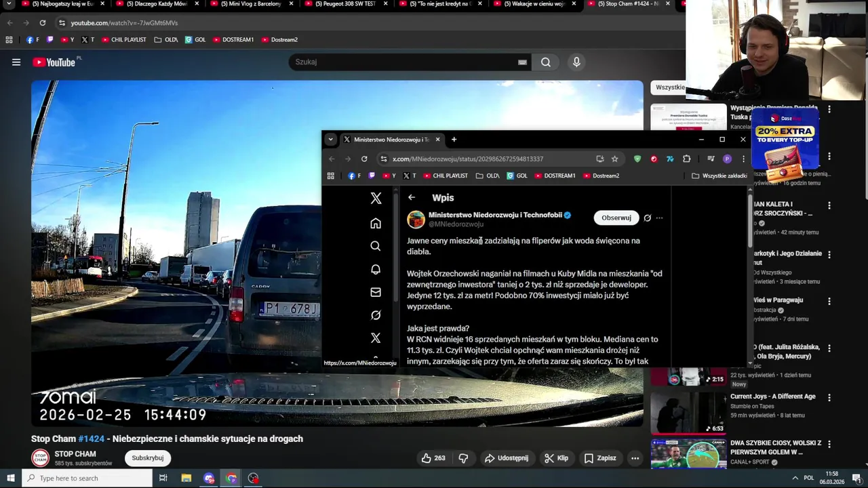Viewport: 868px width, 488px height.
Task: Open the green shield extension in X window
Action: [x=637, y=159]
